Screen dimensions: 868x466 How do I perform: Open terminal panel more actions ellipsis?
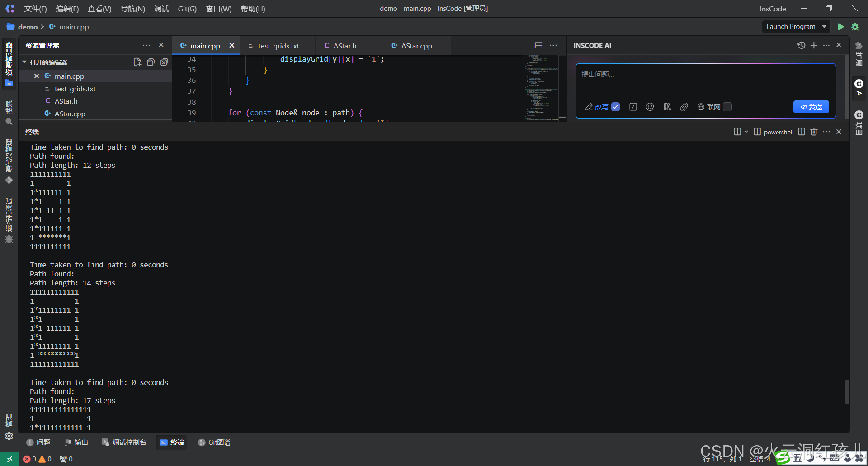pos(826,132)
